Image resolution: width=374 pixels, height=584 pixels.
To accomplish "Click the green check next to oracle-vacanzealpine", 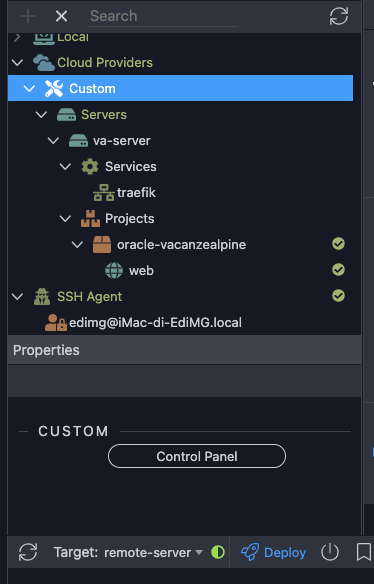I will tap(338, 244).
